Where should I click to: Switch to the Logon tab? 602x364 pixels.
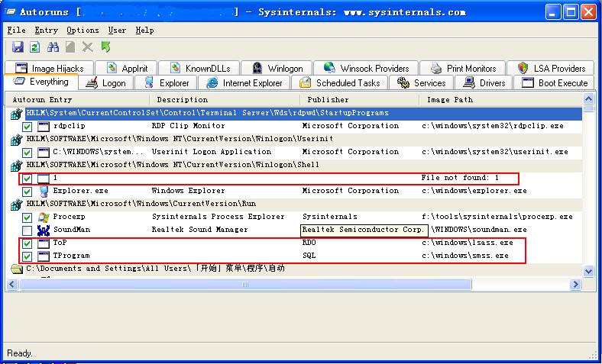pos(105,83)
